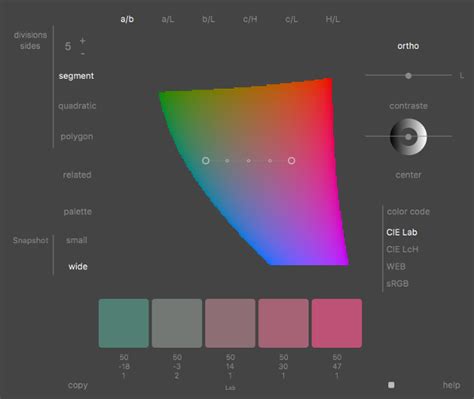
Task: Increase divisions with the plus stepper
Action: click(x=83, y=41)
